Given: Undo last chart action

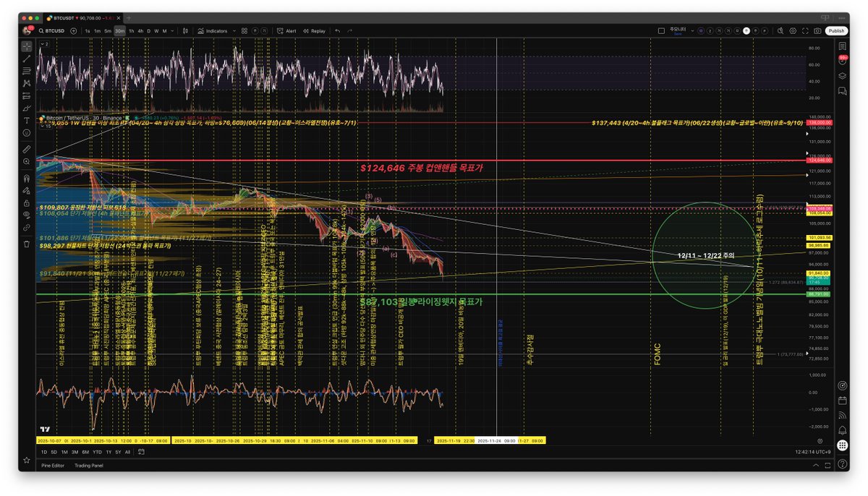Looking at the screenshot, I should pos(338,31).
